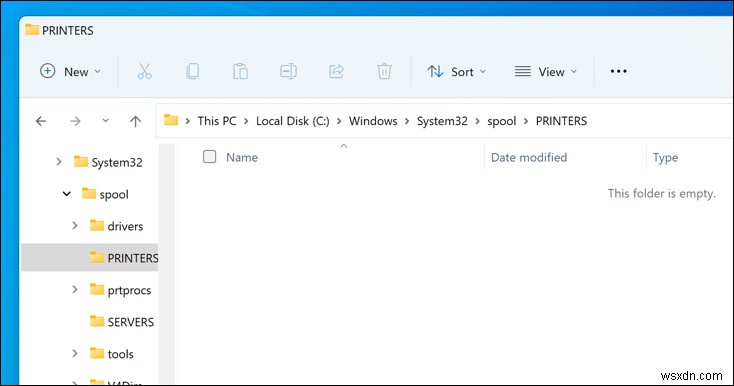Open the Sort options dropdown
The width and height of the screenshot is (734, 386).
tap(457, 72)
